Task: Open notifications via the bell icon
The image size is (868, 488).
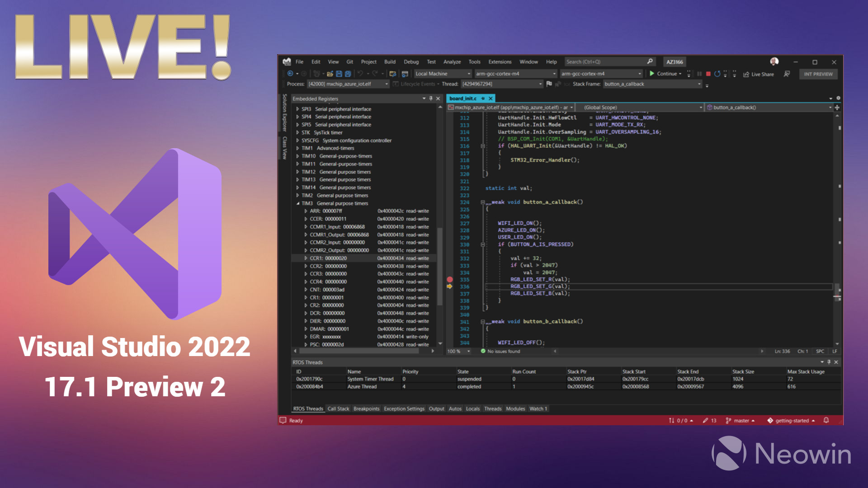Action: point(827,420)
